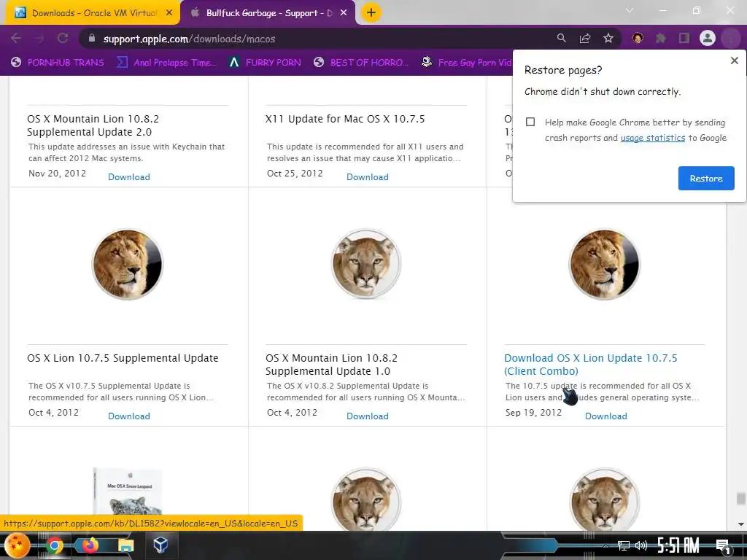Click the Mountain Lion image above Supplemental Update 1.0
747x560 pixels.
tap(366, 264)
